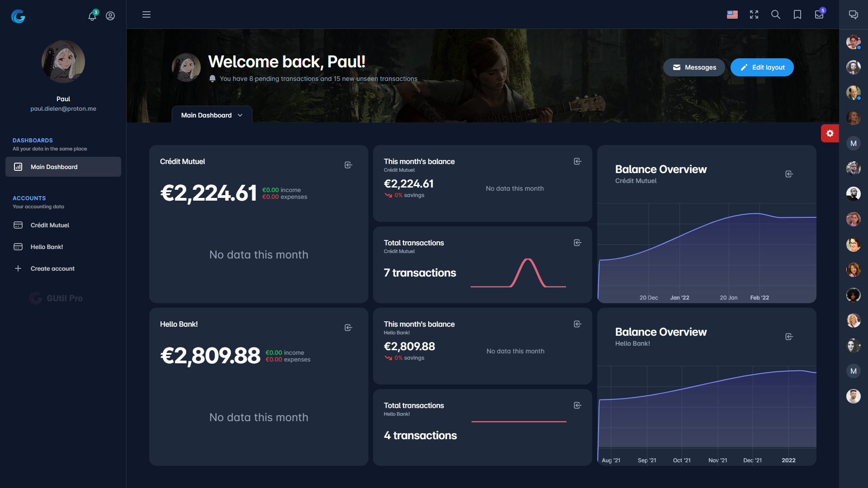The image size is (868, 488).
Task: Open the notifications bell icon
Action: tap(92, 16)
